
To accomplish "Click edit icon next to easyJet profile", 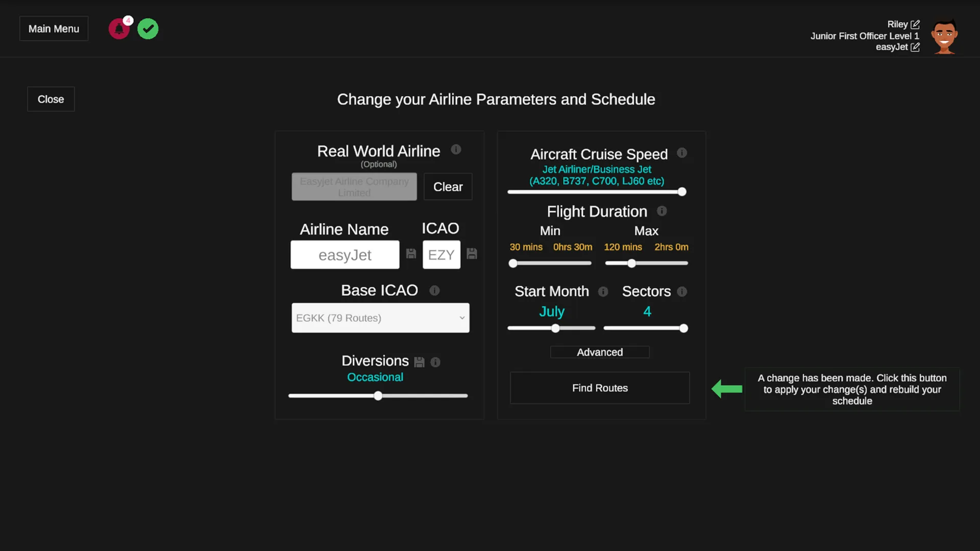I will click(915, 47).
